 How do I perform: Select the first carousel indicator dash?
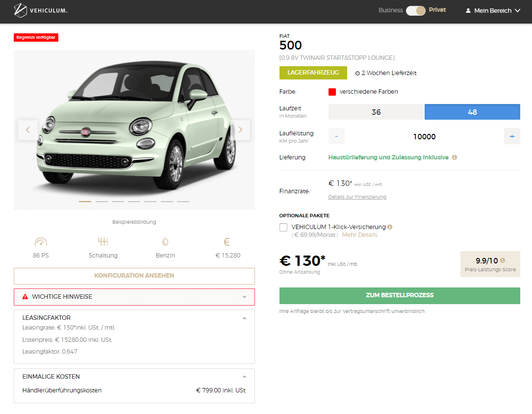pyautogui.click(x=85, y=202)
